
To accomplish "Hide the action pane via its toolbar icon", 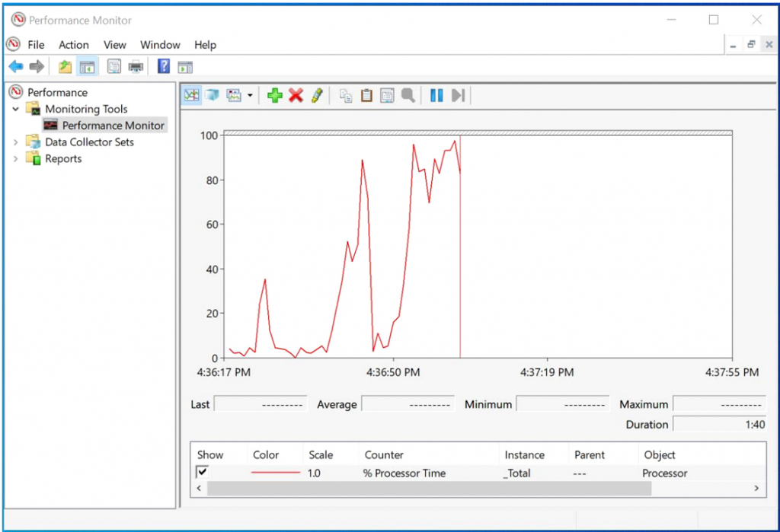I will tap(184, 66).
